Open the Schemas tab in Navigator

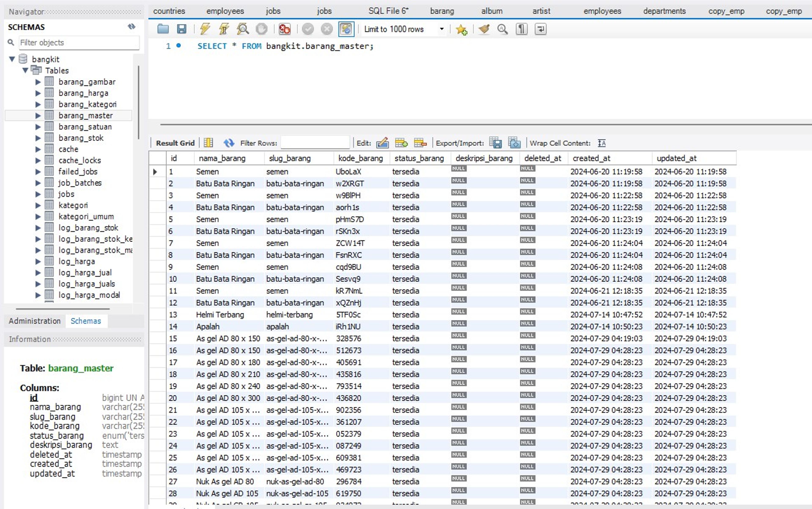[x=86, y=321]
